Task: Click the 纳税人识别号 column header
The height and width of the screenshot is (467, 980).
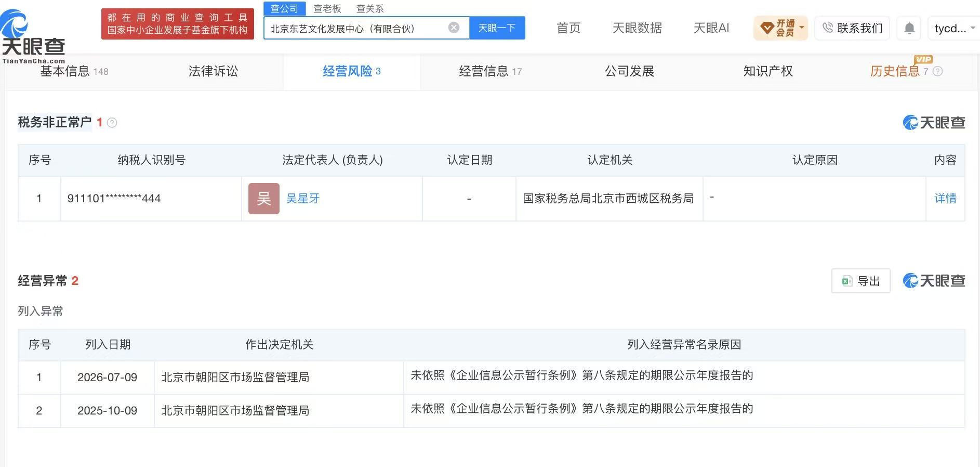Action: [x=152, y=160]
